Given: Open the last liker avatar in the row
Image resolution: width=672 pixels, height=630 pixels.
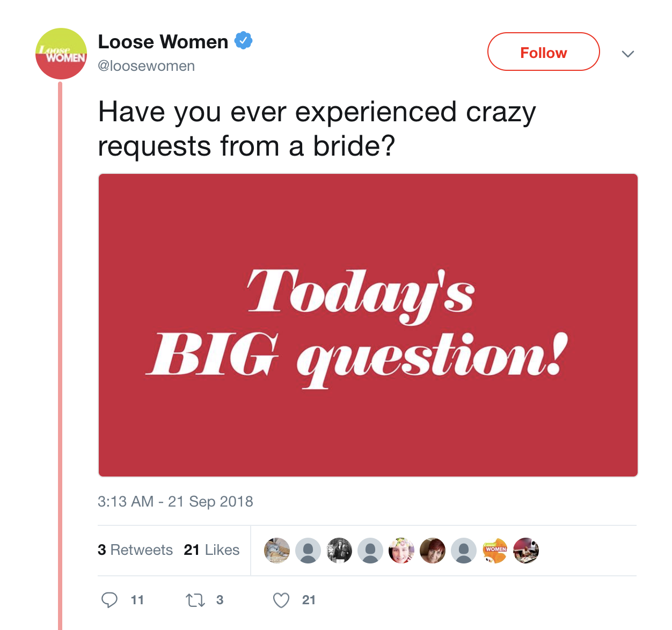Looking at the screenshot, I should pyautogui.click(x=526, y=551).
